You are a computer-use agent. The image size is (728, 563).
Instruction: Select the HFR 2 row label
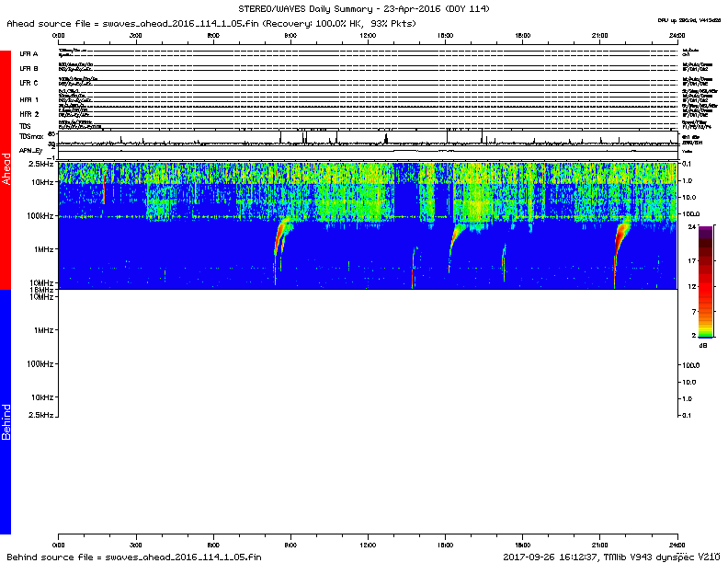[29, 113]
